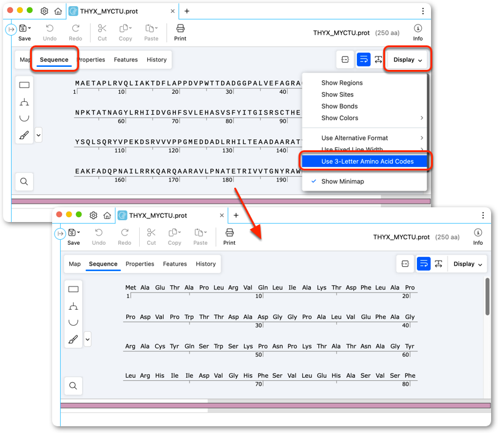Click pink minimap bar in the bottom window
Screen dimensions: 504x433
pos(275,405)
